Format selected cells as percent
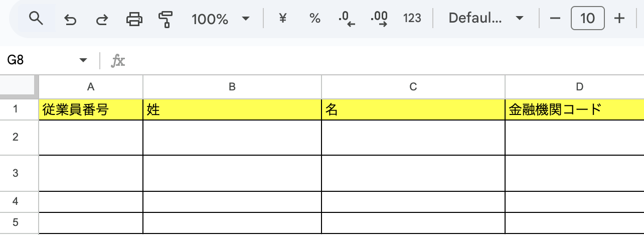The image size is (644, 235). pyautogui.click(x=314, y=19)
